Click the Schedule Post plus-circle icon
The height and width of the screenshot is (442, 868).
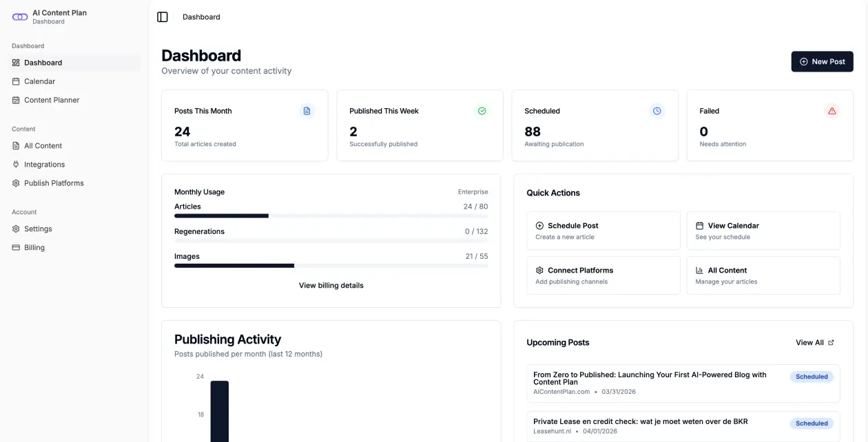[x=540, y=226]
